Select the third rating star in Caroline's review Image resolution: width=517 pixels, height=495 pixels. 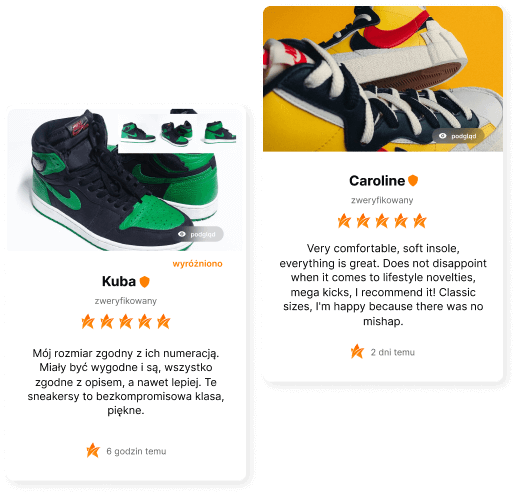tap(382, 221)
